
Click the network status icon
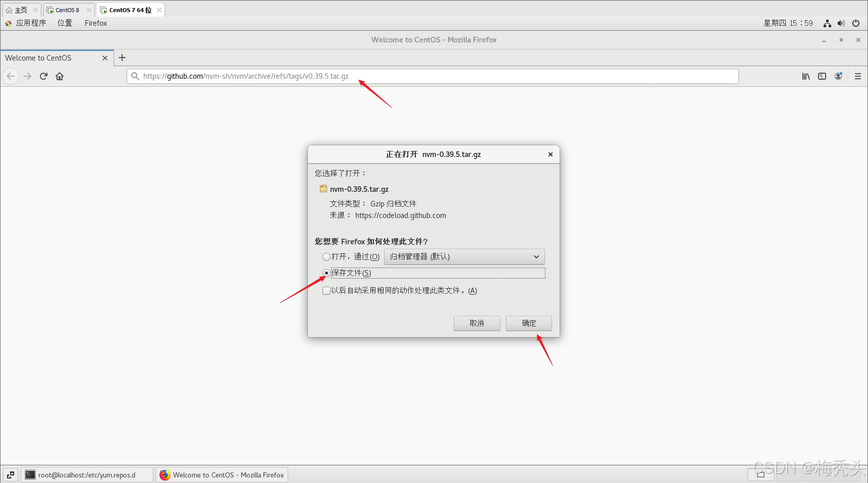(827, 23)
